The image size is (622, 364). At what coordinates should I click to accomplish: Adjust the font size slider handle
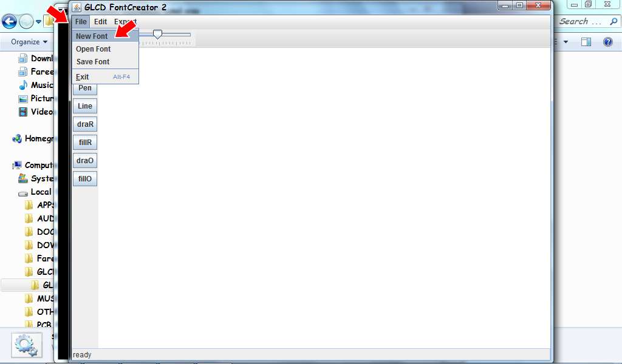pyautogui.click(x=158, y=35)
